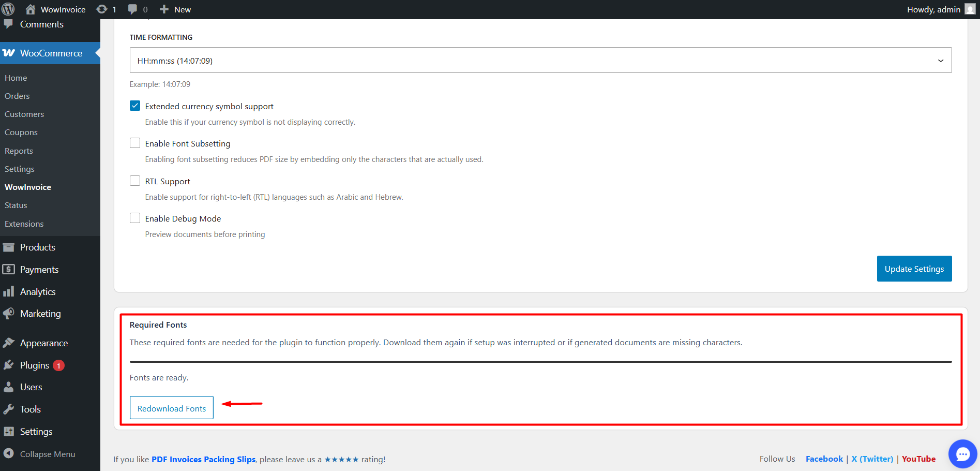Click the Collapse Menu label
980x471 pixels.
pos(48,454)
